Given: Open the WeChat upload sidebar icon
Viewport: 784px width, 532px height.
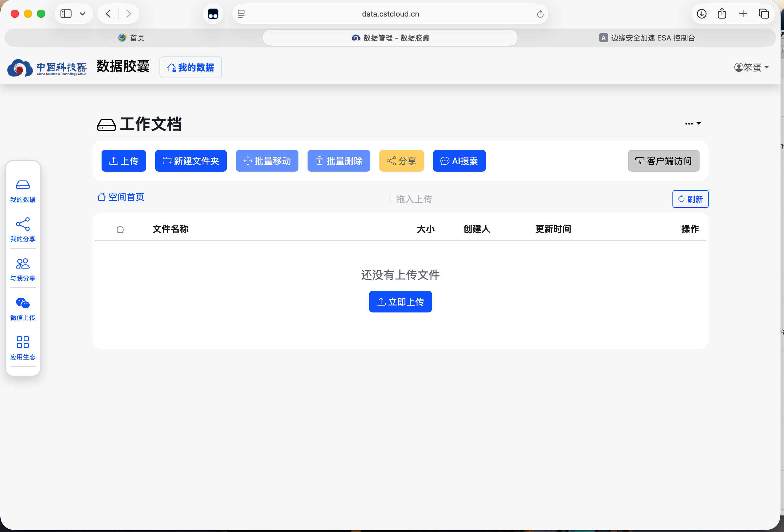Looking at the screenshot, I should pos(23,308).
